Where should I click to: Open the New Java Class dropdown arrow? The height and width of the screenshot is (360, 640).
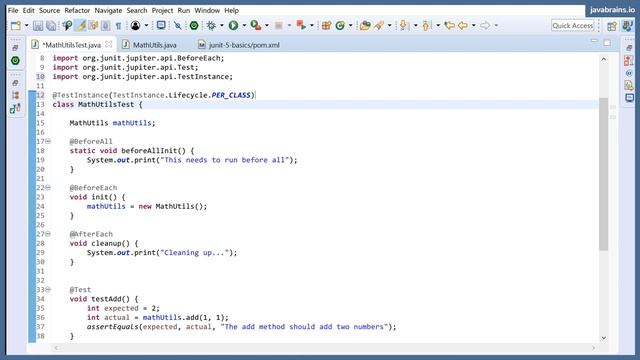(x=350, y=26)
